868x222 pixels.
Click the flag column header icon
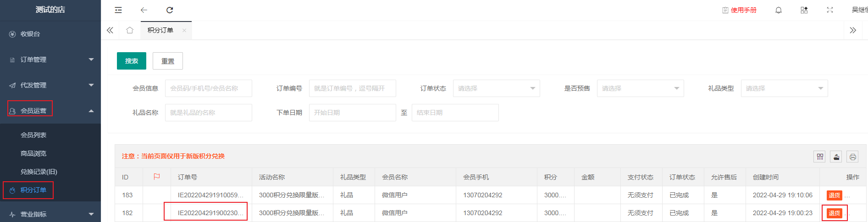coord(157,177)
